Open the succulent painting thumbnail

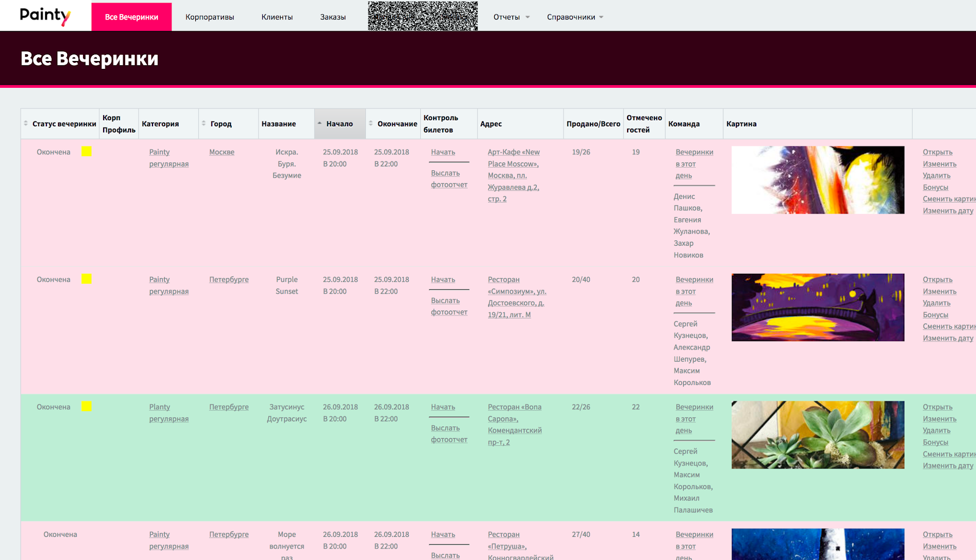tap(817, 435)
